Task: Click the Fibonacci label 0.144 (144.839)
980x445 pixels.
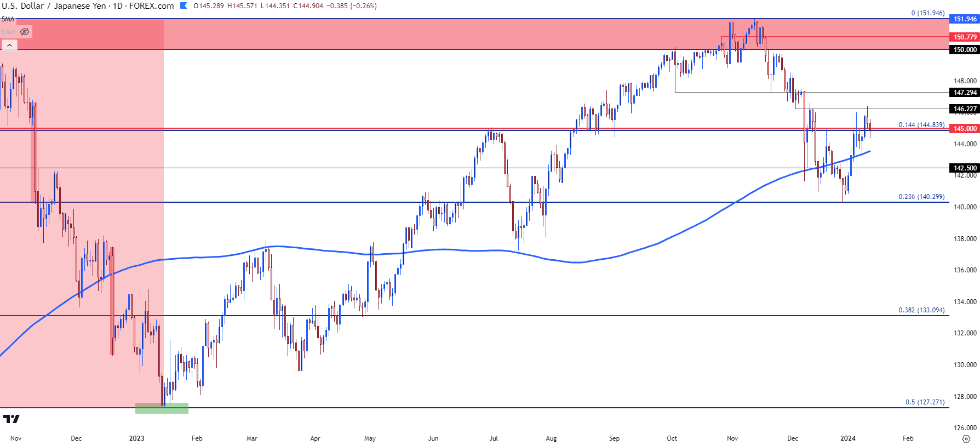Action: click(921, 125)
